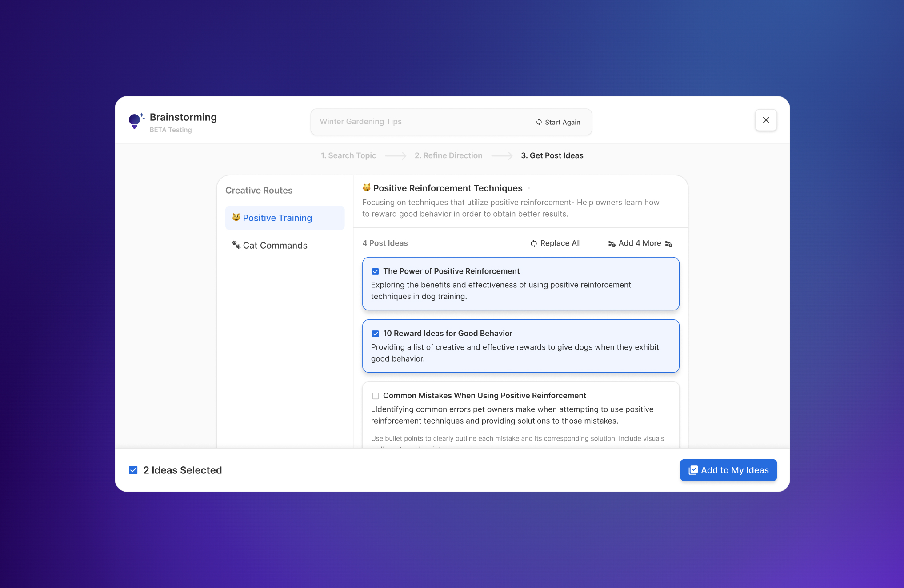Image resolution: width=904 pixels, height=588 pixels.
Task: Toggle the 2 Ideas Selected checkbox
Action: click(133, 470)
